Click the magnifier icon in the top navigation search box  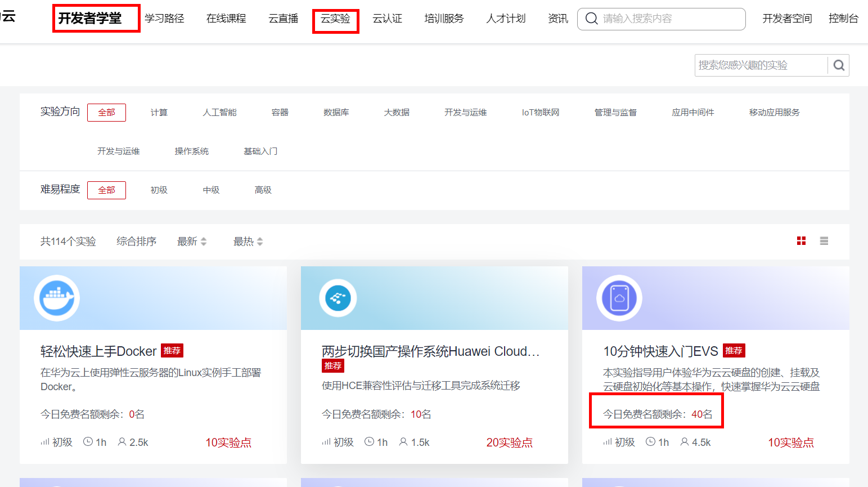pos(592,19)
